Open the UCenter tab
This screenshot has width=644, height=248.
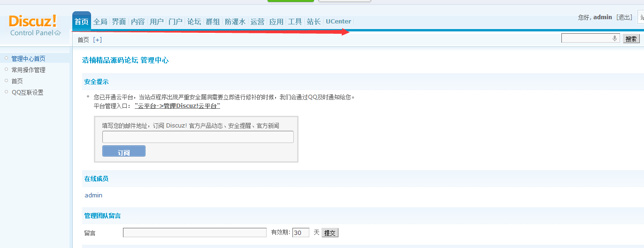pyautogui.click(x=338, y=22)
